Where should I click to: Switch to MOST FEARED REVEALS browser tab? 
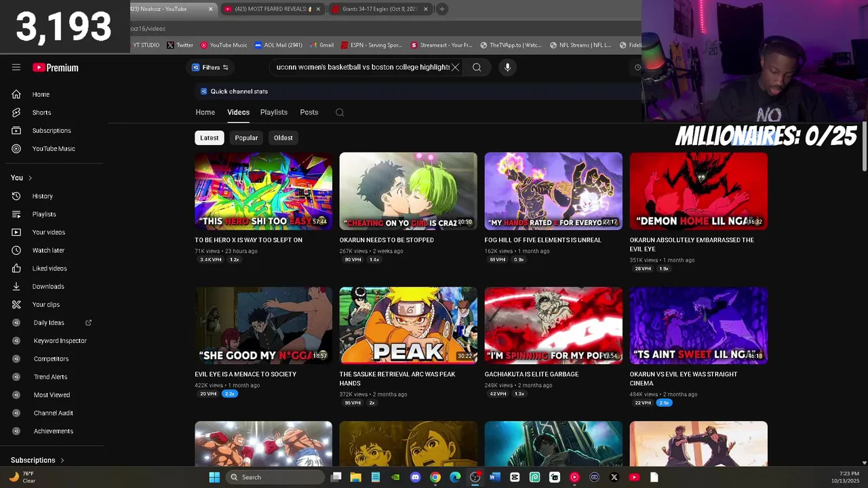point(271,9)
